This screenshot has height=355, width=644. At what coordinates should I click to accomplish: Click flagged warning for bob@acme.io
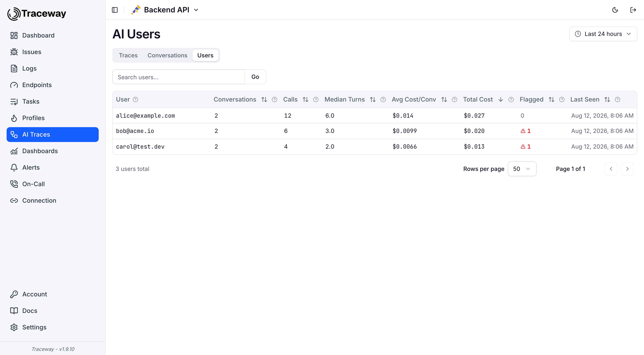526,131
